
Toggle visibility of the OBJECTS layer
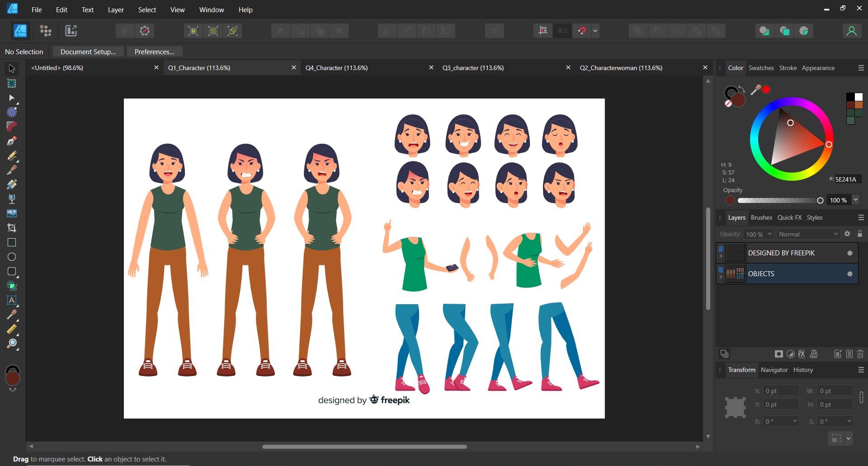coord(850,273)
